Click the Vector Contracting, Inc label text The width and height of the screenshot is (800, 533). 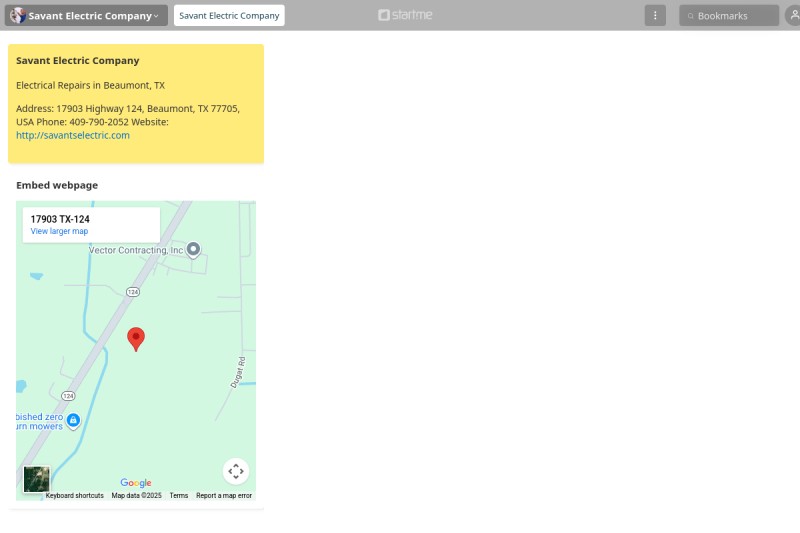pos(136,250)
